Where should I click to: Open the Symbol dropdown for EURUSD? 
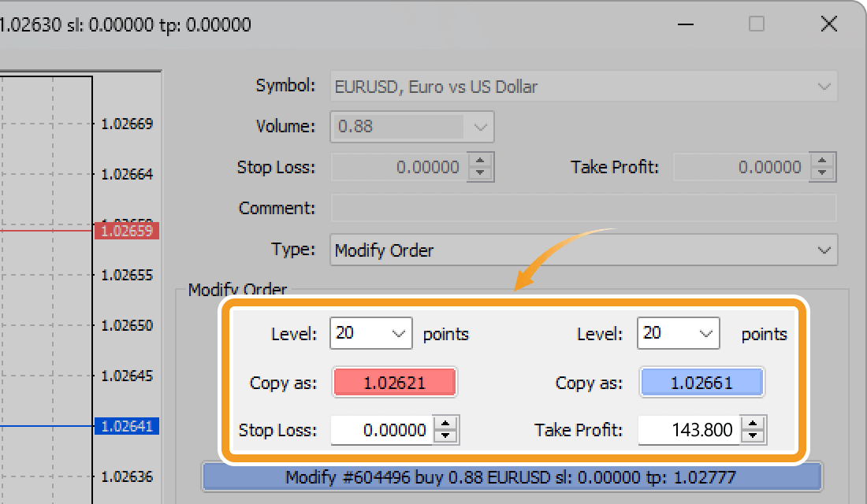825,87
